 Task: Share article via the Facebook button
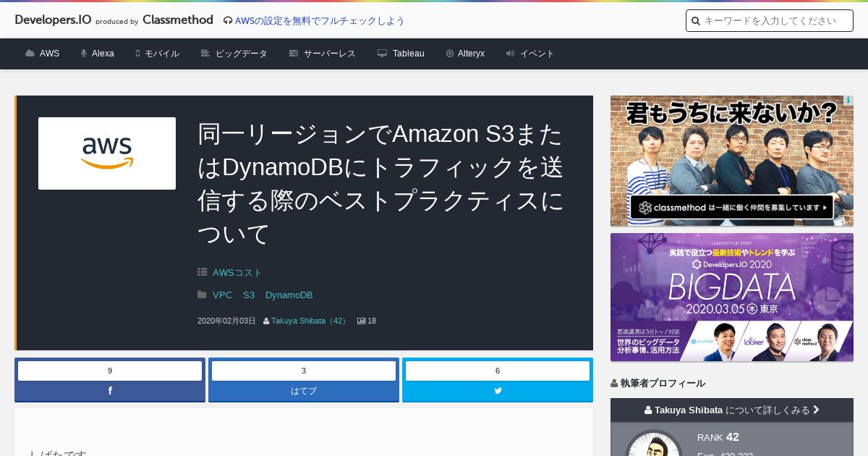(110, 391)
